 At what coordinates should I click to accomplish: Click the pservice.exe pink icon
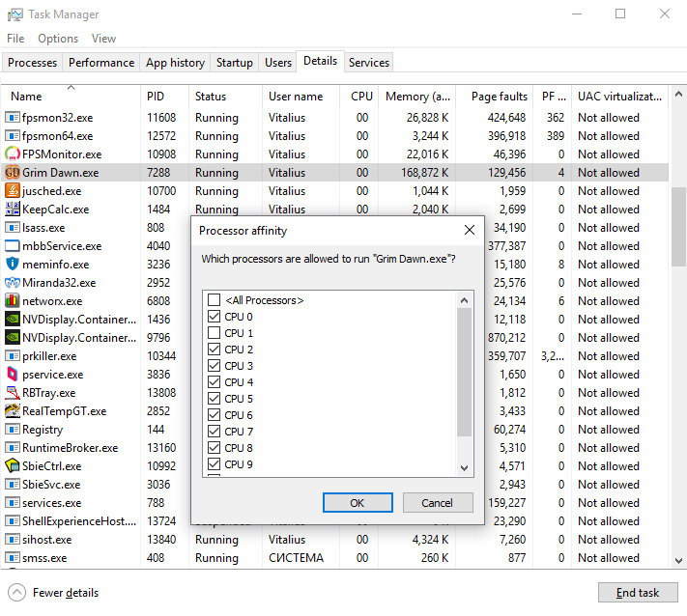[x=13, y=375]
